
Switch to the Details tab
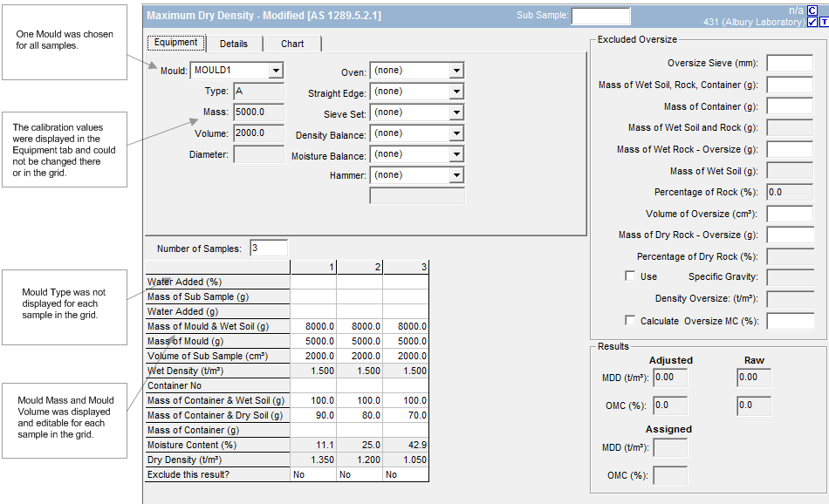233,44
